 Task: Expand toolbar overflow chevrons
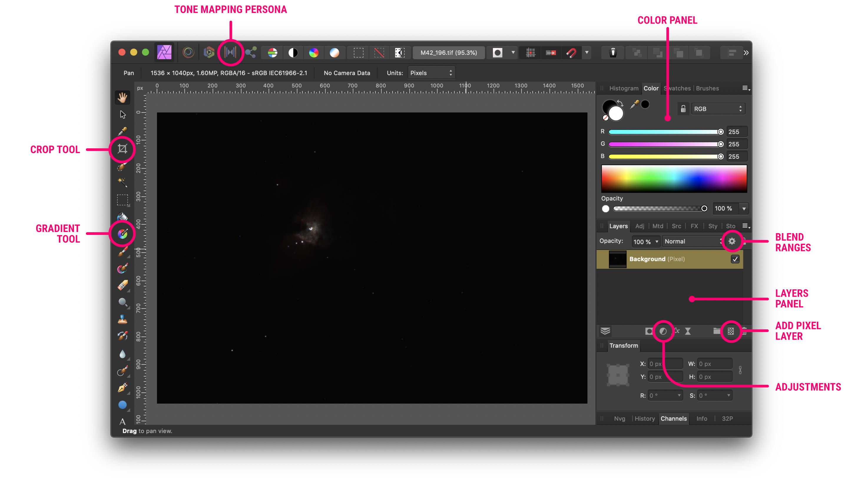click(x=746, y=53)
